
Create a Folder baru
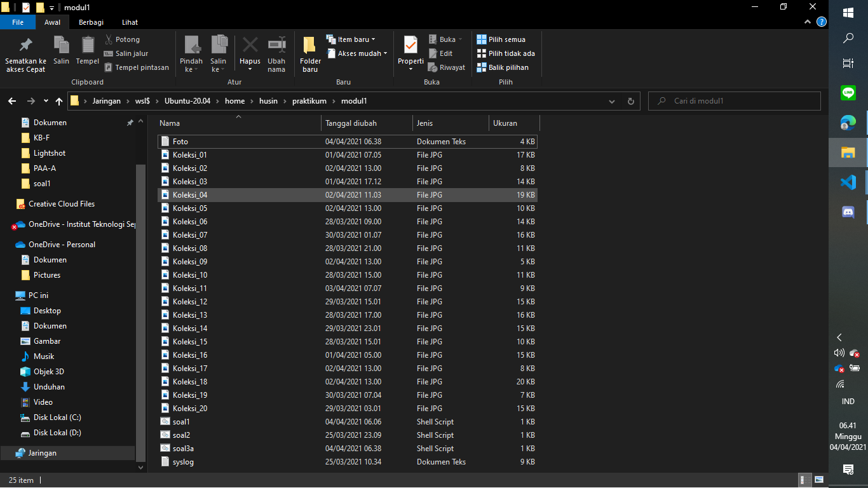[310, 54]
